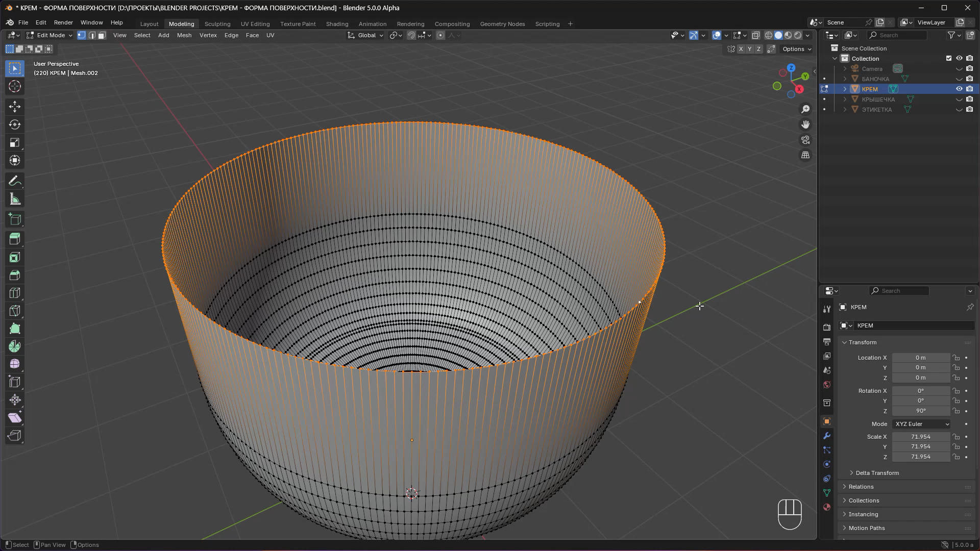Select КРЫШЕЧКА object in outliner
980x551 pixels.
(x=878, y=99)
